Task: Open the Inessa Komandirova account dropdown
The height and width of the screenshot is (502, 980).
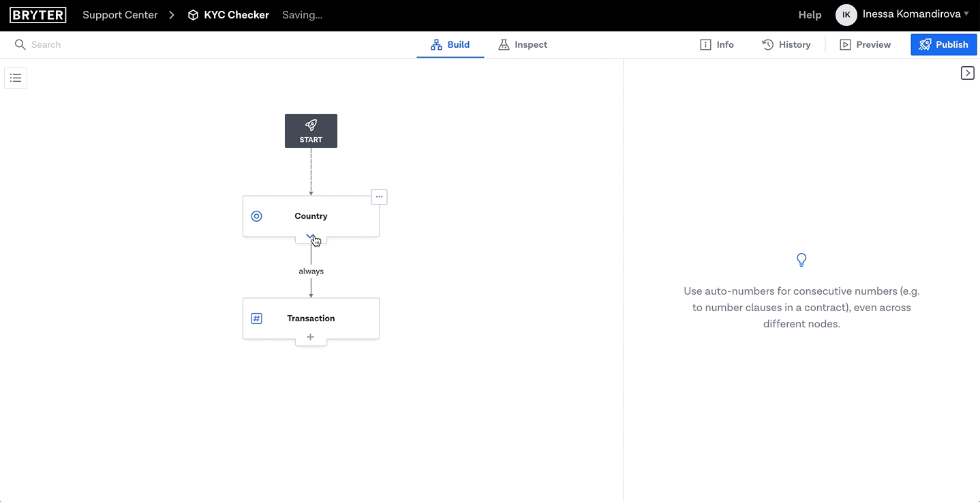Action: coord(915,14)
